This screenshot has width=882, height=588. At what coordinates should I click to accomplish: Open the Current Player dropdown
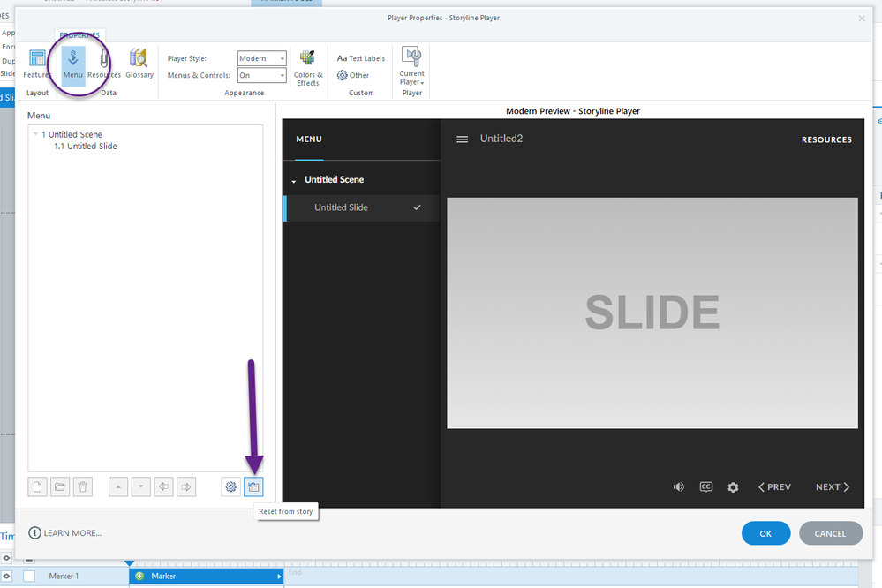point(411,66)
